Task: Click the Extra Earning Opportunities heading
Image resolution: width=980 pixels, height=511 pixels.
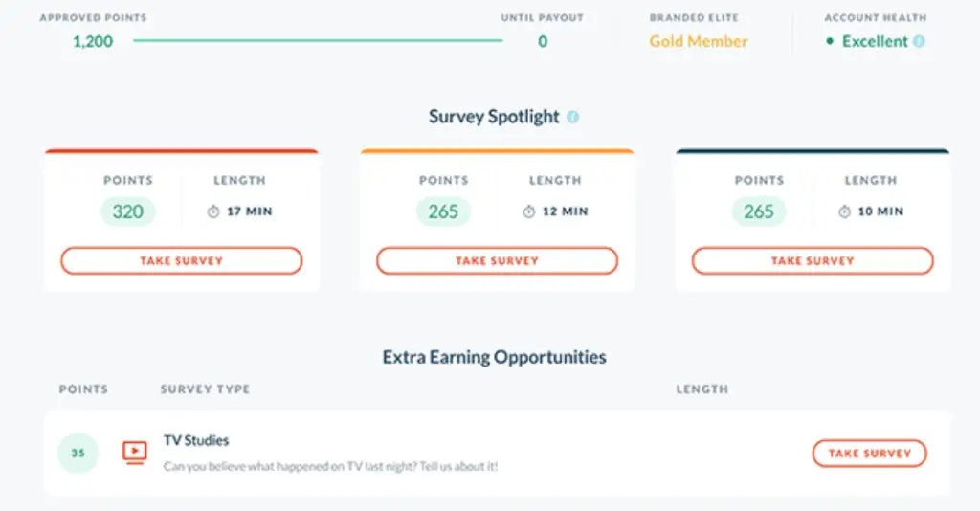Action: [x=495, y=357]
